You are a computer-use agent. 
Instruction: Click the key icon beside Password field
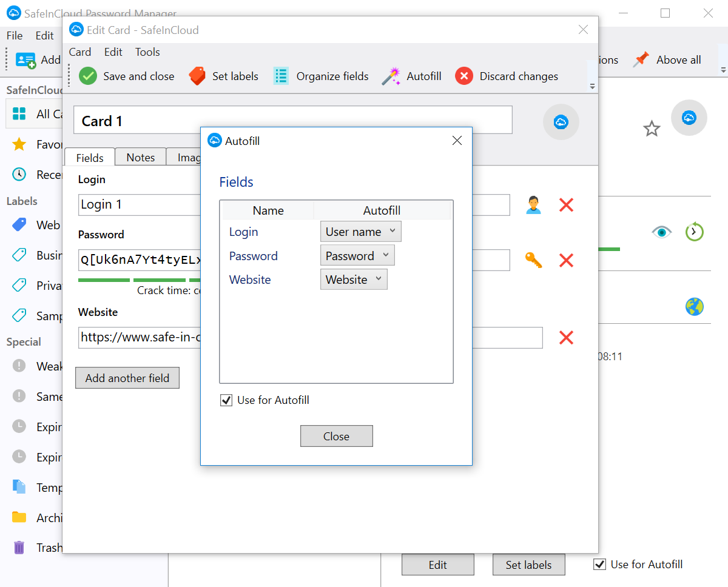tap(534, 260)
